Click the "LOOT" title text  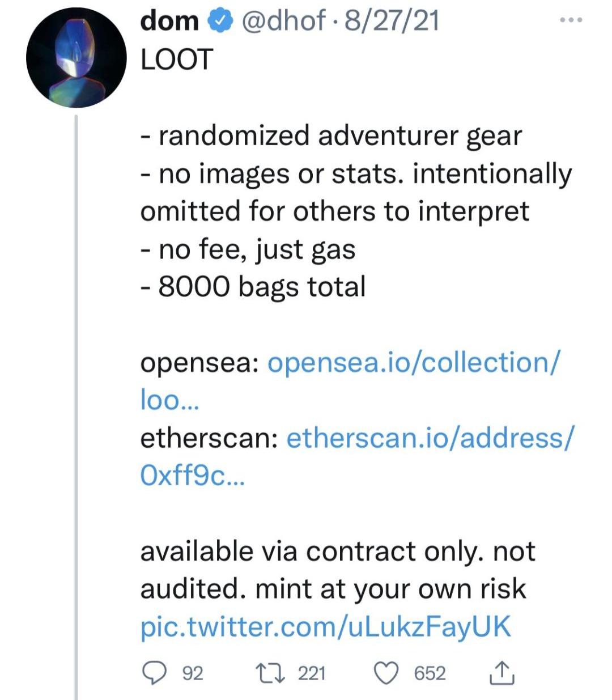click(x=176, y=60)
